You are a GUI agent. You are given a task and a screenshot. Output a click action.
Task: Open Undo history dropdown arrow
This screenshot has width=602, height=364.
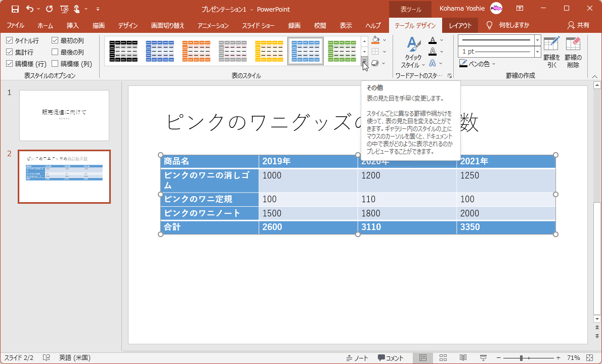point(38,9)
